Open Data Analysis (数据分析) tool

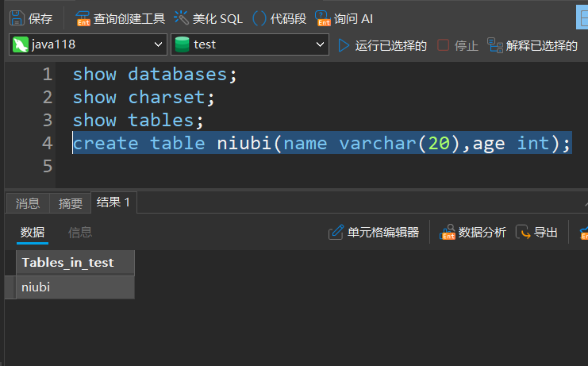coord(472,233)
